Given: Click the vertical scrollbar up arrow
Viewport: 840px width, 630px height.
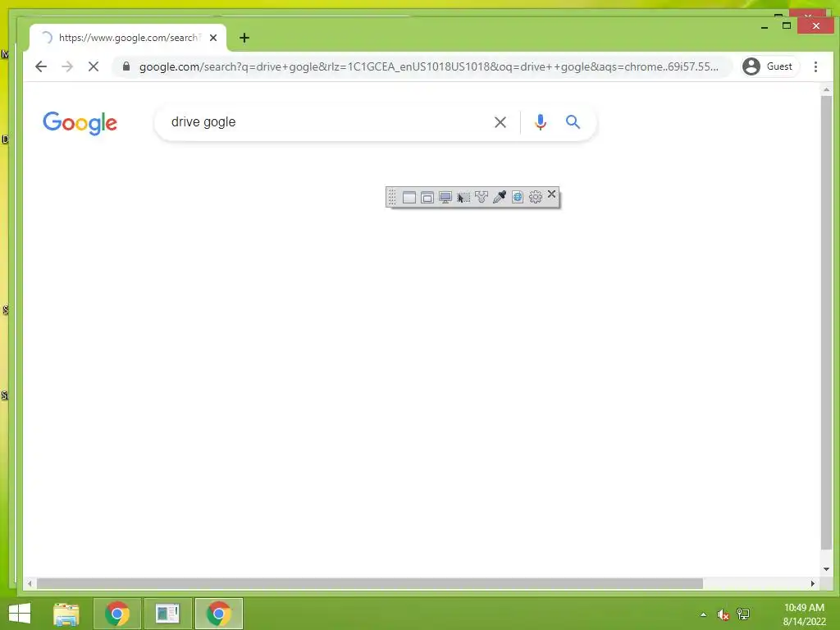Looking at the screenshot, I should pyautogui.click(x=826, y=90).
